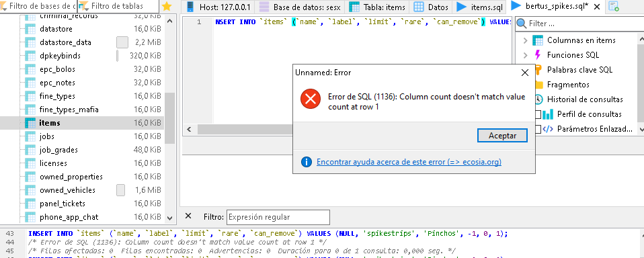Click the helpers Filter search field
This screenshot has width=644, height=258.
(x=579, y=24)
